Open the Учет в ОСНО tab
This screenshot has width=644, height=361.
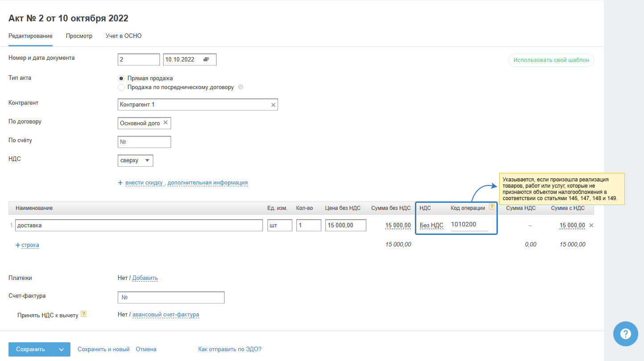[x=123, y=36]
